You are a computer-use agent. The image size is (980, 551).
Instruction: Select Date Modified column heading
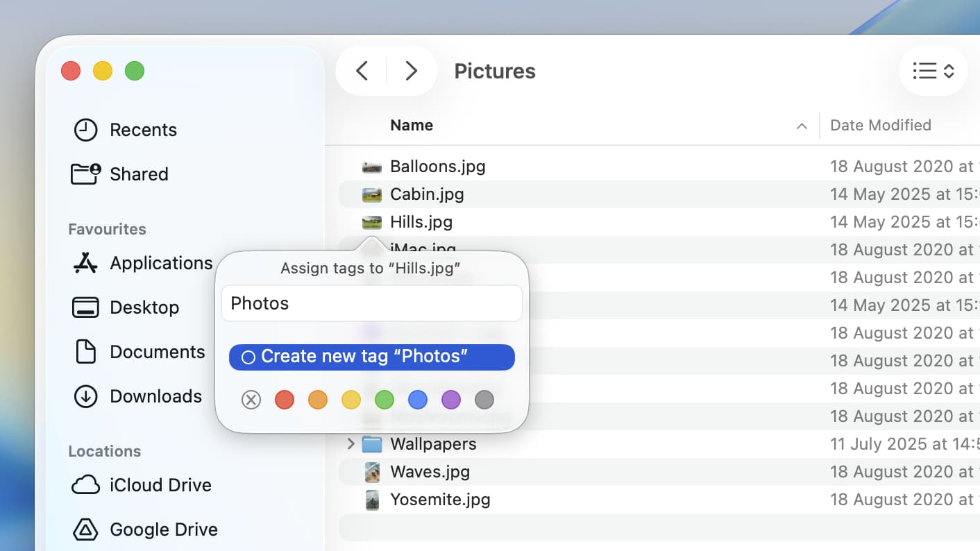point(880,125)
